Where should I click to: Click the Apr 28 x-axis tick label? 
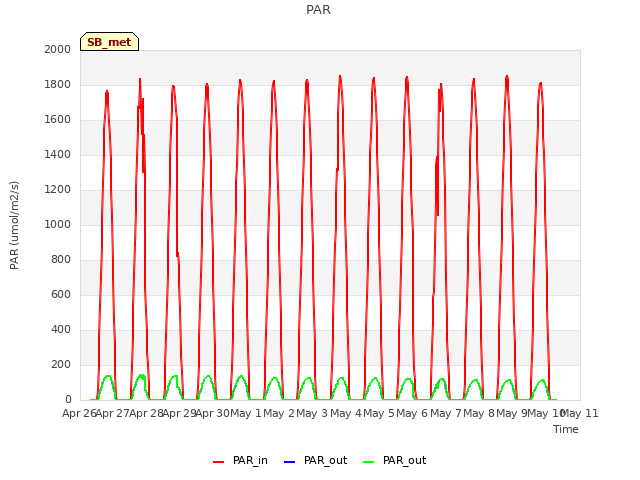tap(146, 413)
